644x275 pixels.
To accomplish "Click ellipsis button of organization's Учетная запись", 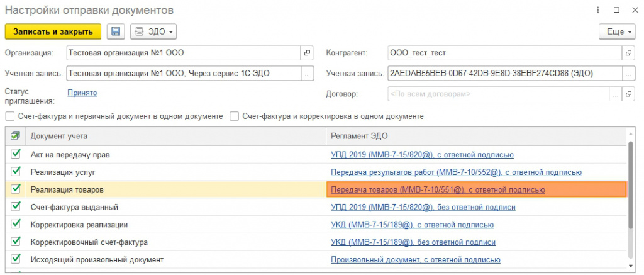I will pyautogui.click(x=308, y=74).
